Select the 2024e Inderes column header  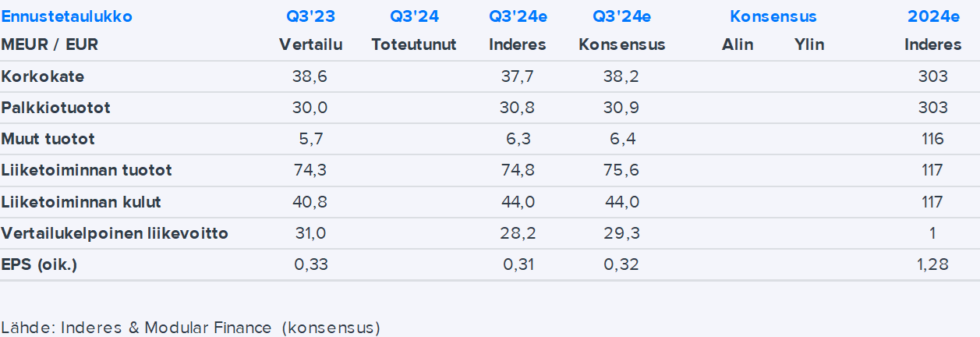[932, 44]
